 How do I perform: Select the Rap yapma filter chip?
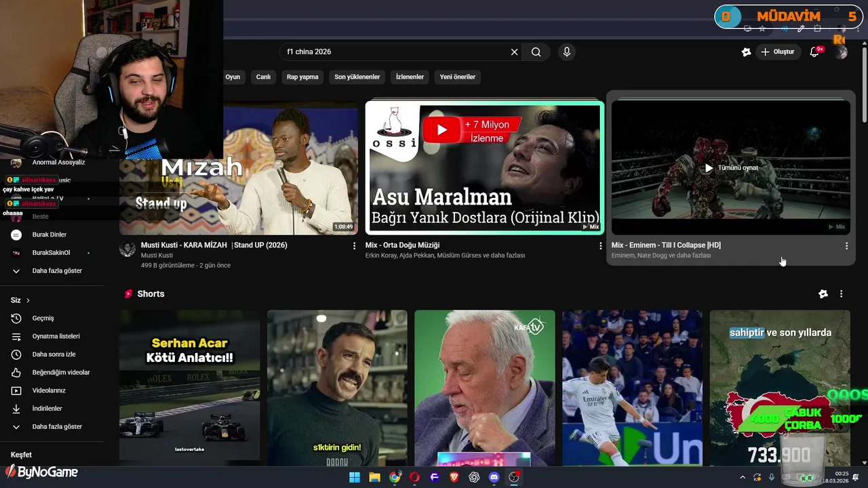click(302, 77)
